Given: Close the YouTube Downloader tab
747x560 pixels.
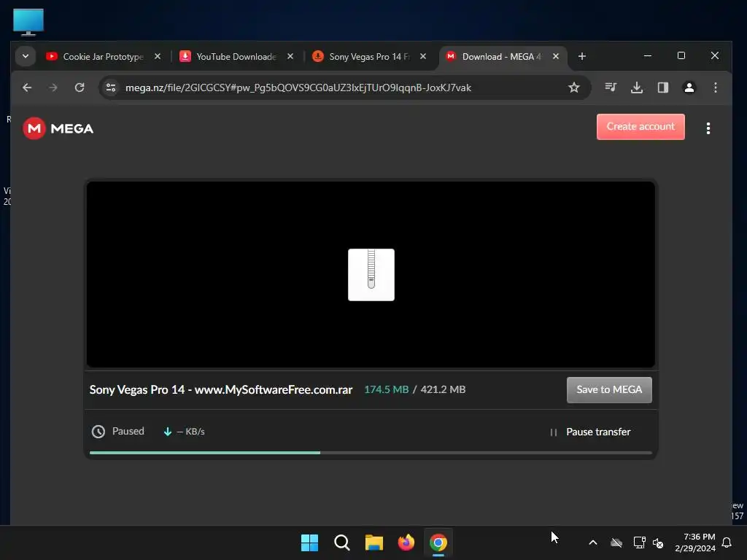Looking at the screenshot, I should tap(290, 56).
